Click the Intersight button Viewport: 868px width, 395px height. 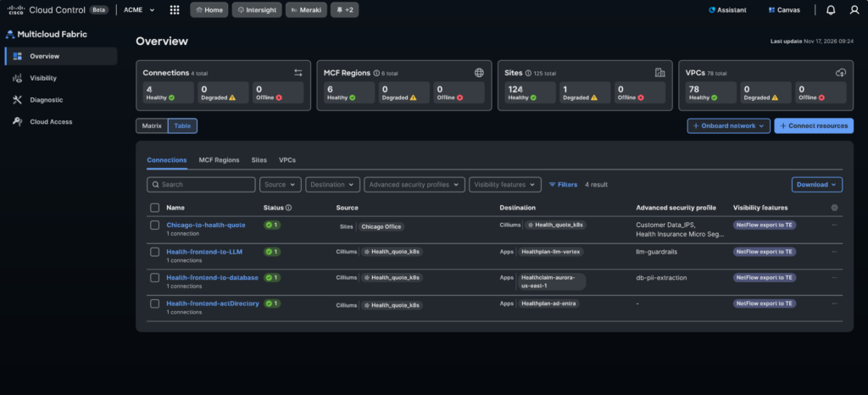pos(257,10)
